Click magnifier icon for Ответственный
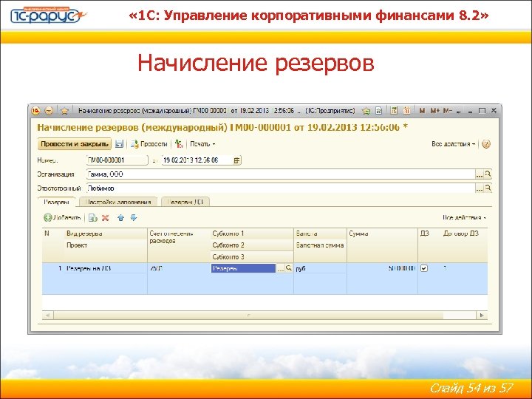Screen dimensions: 532x399 point(488,188)
